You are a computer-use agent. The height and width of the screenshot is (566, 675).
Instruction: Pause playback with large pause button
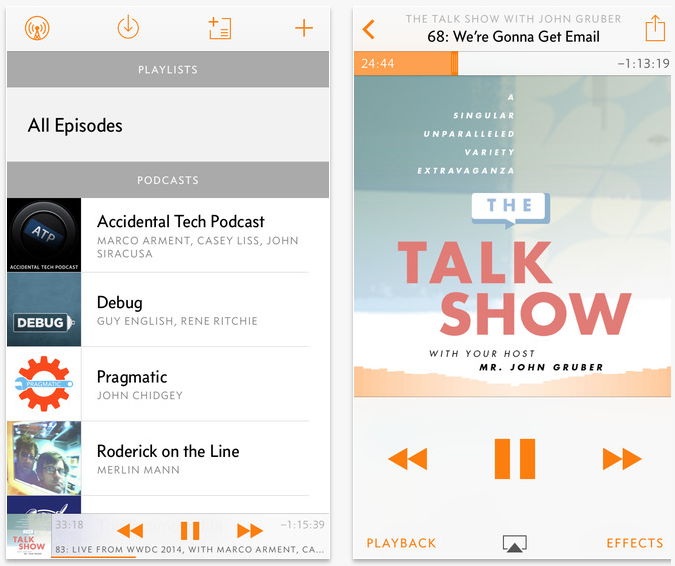tap(515, 459)
